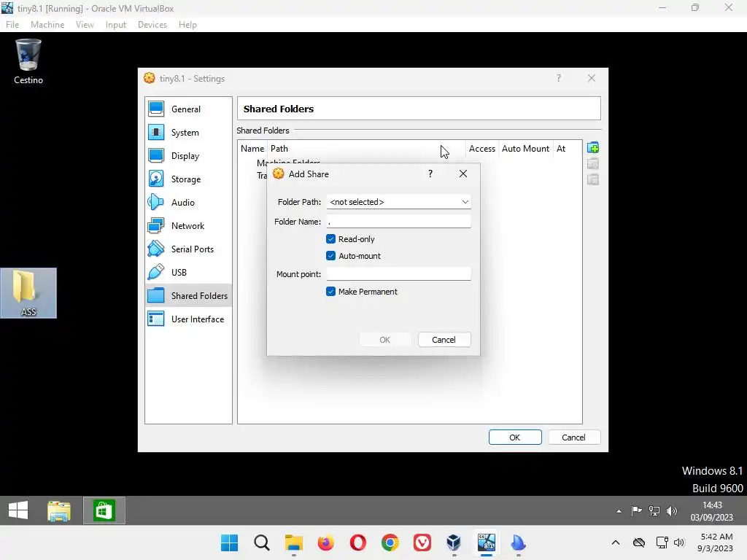Launch Opera from host taskbar
The image size is (747, 560).
(357, 542)
